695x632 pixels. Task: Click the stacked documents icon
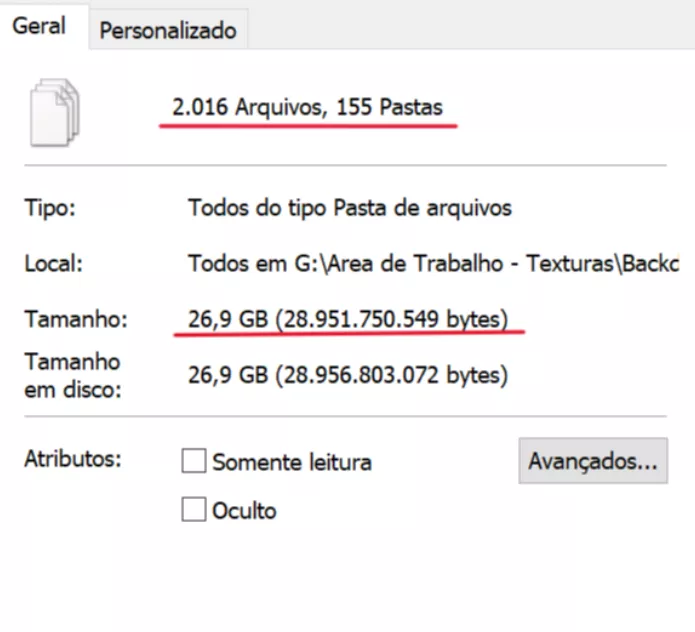click(55, 113)
